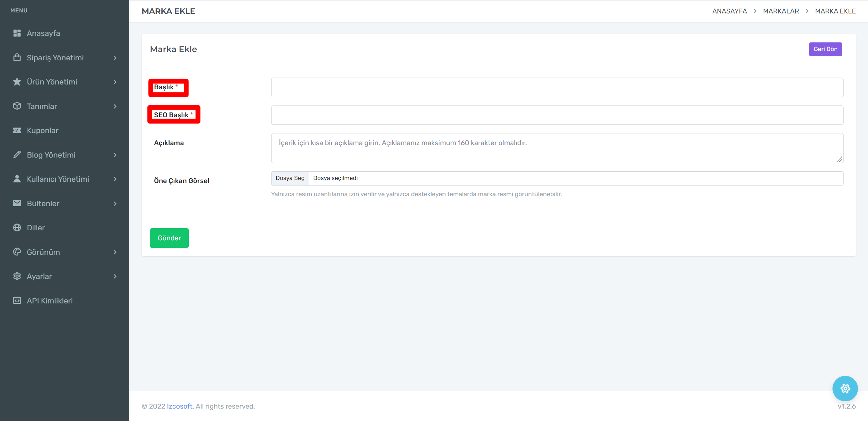Click the Ürün Yönetimi star icon

17,82
